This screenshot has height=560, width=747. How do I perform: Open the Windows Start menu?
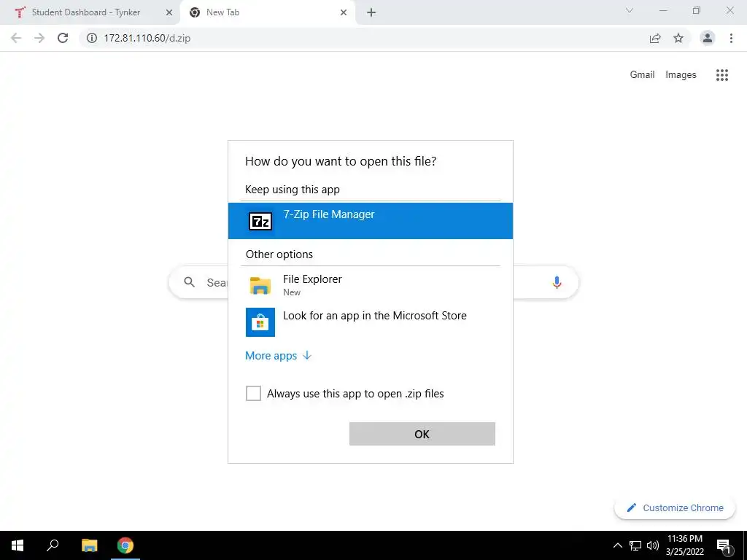(18, 545)
